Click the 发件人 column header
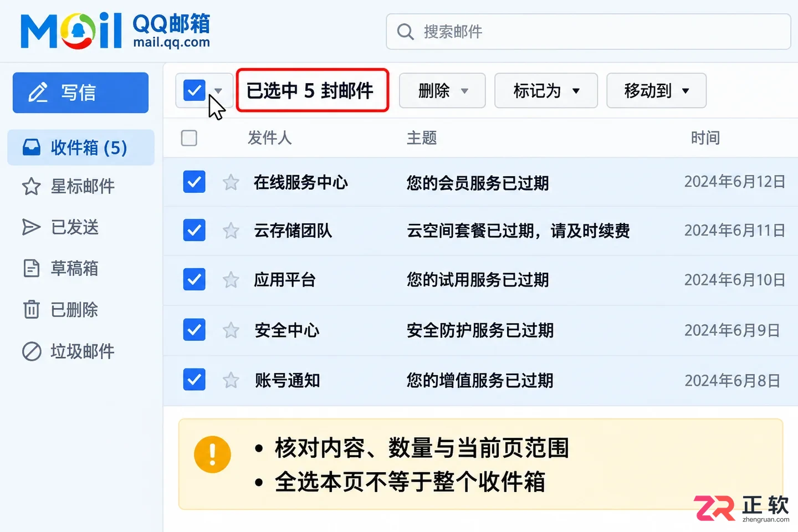This screenshot has height=532, width=798. pos(269,137)
